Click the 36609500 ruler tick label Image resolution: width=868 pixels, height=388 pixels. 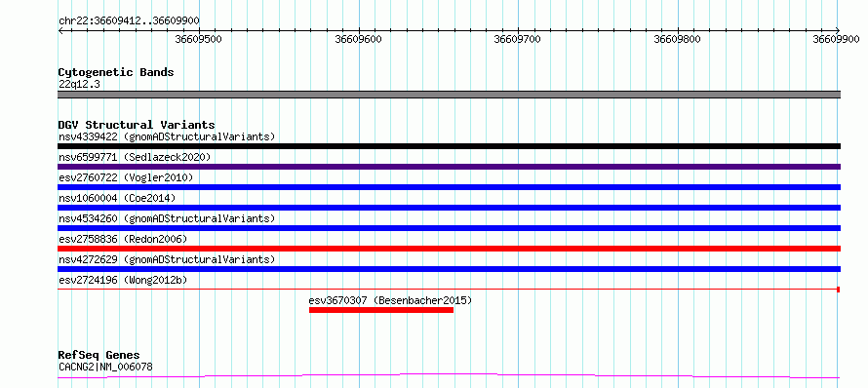[199, 39]
